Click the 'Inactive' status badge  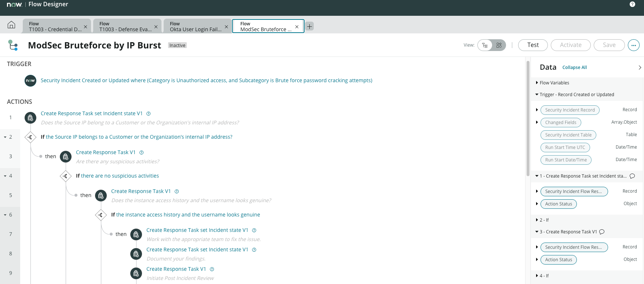click(177, 45)
